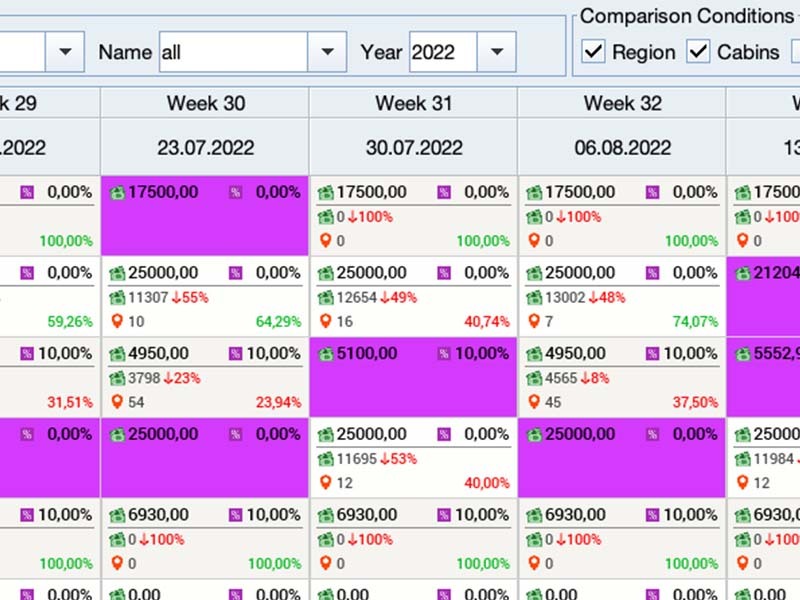This screenshot has height=600, width=800.
Task: Open the Name dropdown arrow
Action: point(326,52)
